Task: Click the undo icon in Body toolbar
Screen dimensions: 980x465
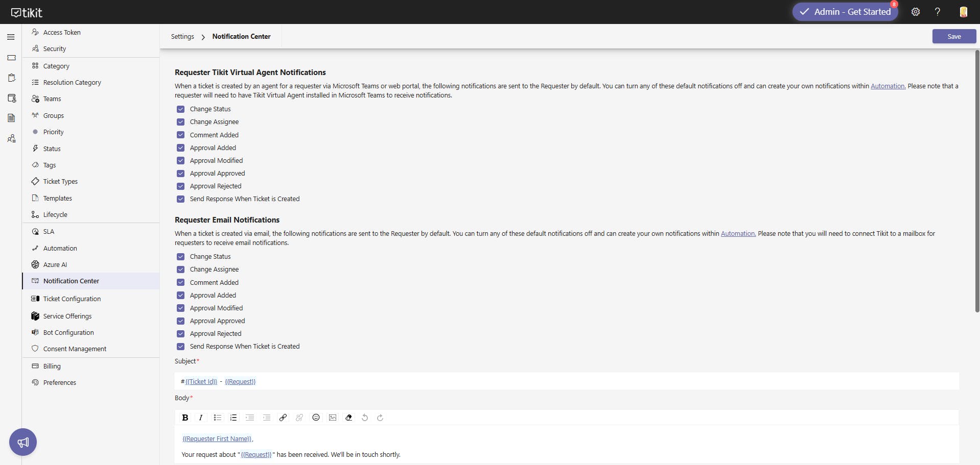Action: pos(365,418)
